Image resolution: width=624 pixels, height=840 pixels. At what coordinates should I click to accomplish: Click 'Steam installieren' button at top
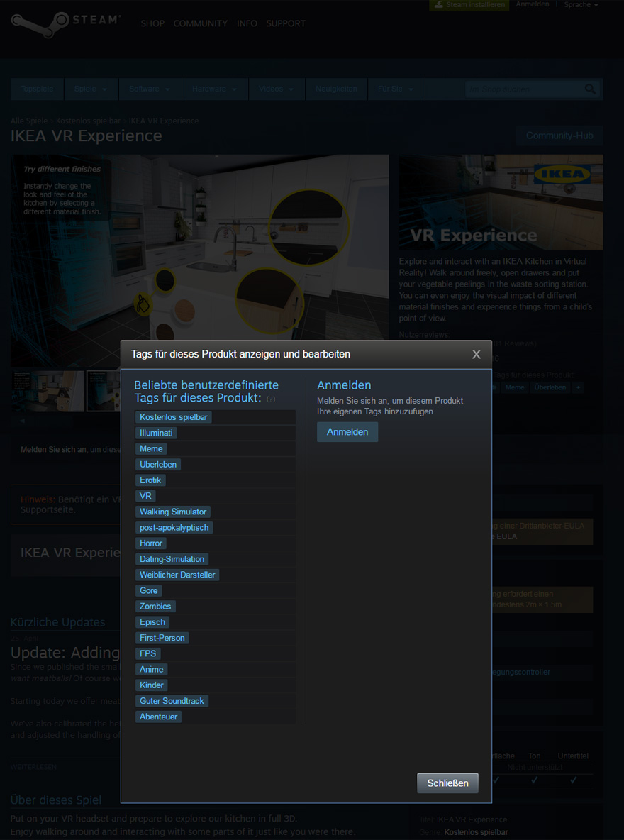pyautogui.click(x=469, y=5)
